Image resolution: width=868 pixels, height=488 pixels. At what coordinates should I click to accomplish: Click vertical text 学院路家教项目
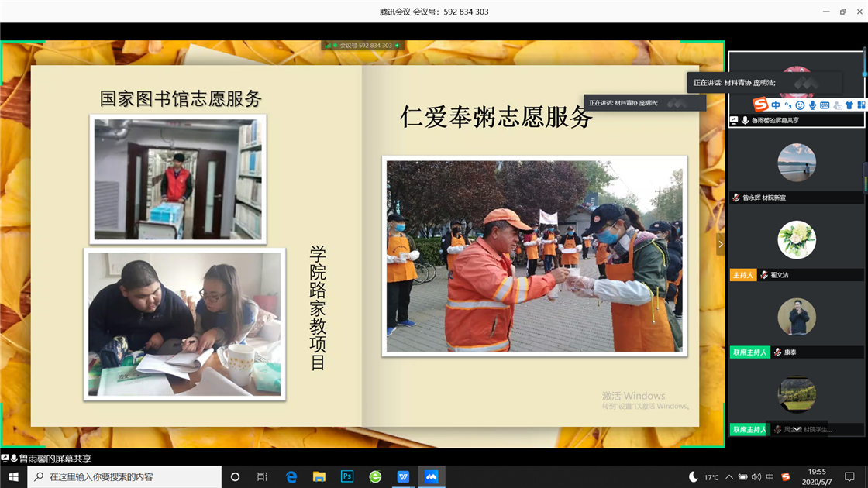318,308
